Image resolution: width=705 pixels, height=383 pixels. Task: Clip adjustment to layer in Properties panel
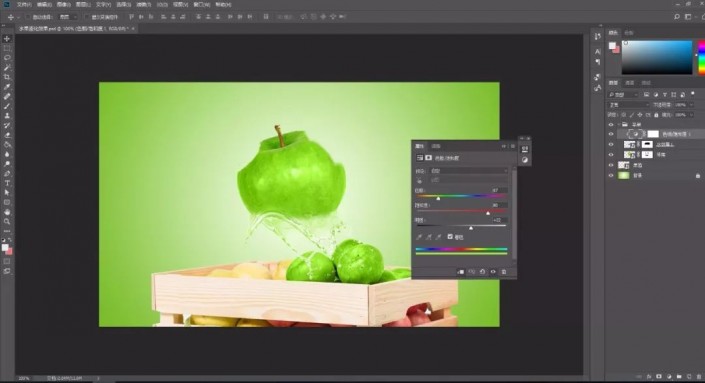click(x=460, y=272)
